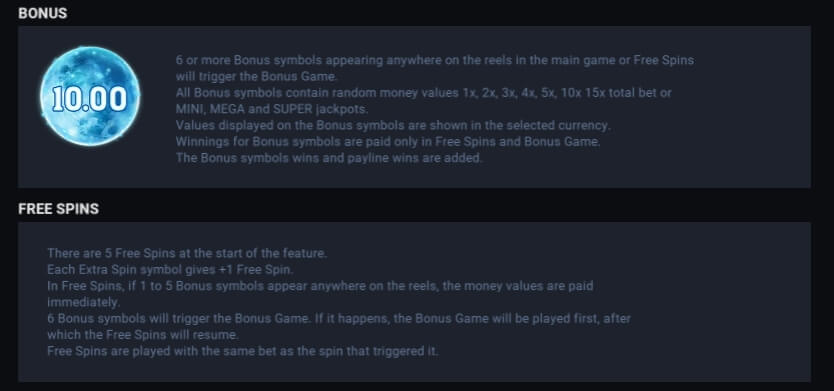The height and width of the screenshot is (391, 834).
Task: Select the line 'Free Spins are played with the same bet'
Action: 243,352
